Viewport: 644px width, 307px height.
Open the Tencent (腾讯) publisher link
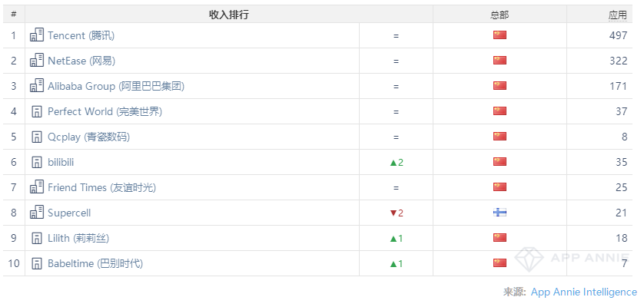click(x=81, y=35)
